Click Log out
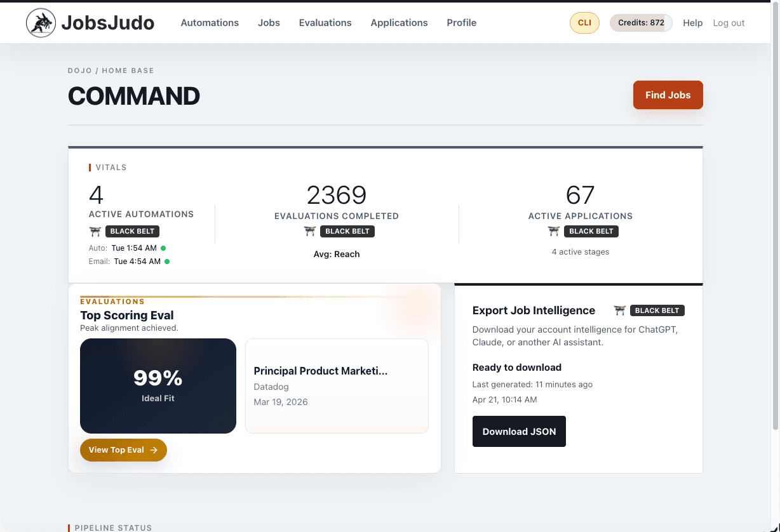This screenshot has width=780, height=532. (729, 23)
